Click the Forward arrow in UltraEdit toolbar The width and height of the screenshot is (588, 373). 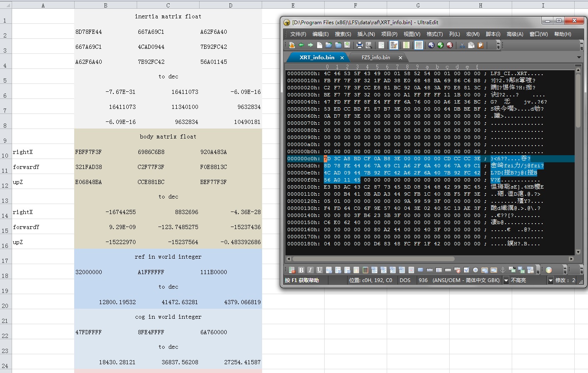pos(310,45)
